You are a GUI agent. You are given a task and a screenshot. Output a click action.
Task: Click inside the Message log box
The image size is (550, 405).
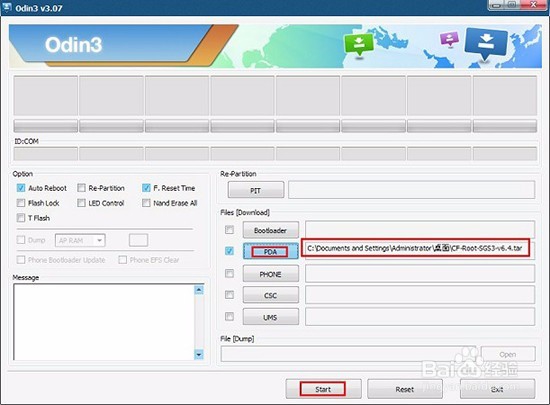[x=104, y=322]
